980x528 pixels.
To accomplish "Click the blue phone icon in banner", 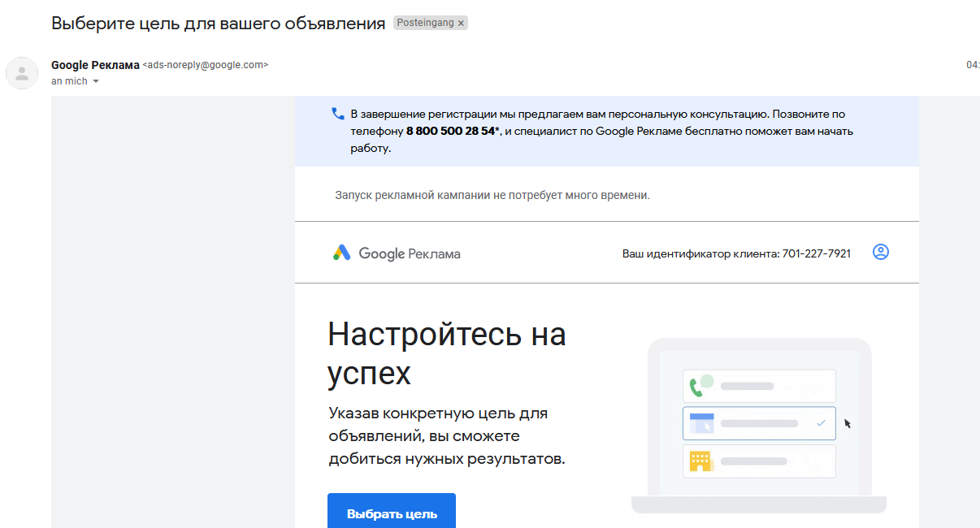I will 338,115.
